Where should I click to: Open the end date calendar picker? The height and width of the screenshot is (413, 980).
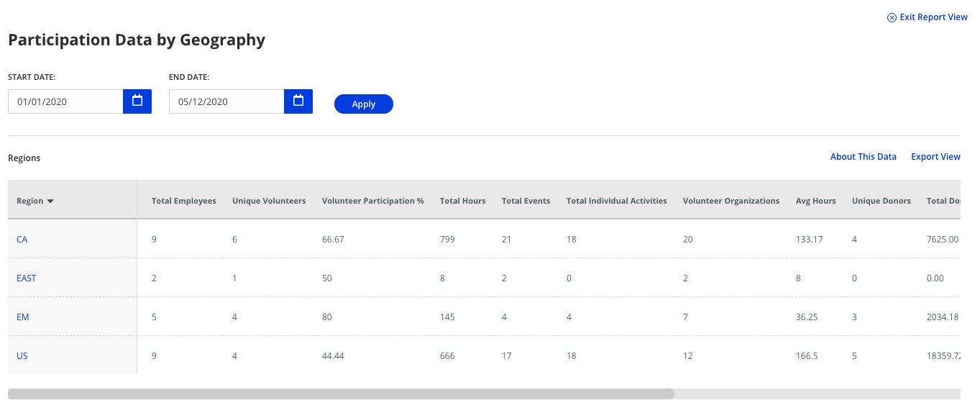(298, 101)
